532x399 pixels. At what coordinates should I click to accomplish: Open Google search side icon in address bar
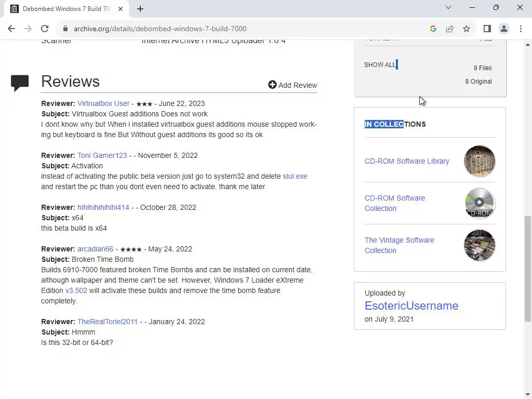click(x=433, y=29)
